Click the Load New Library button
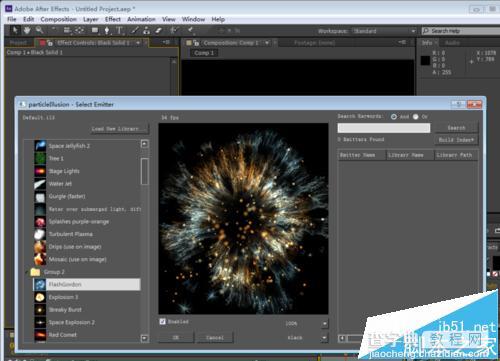The width and height of the screenshot is (500, 361). (120, 129)
